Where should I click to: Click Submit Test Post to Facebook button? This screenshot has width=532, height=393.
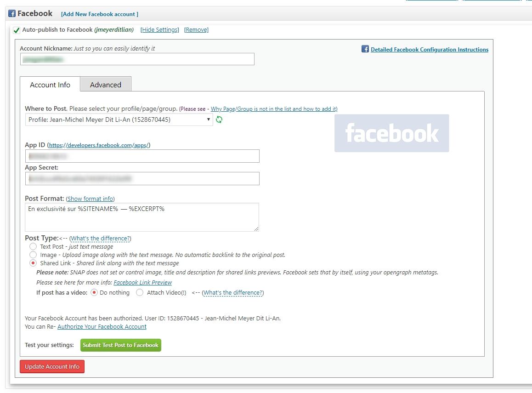(121, 345)
